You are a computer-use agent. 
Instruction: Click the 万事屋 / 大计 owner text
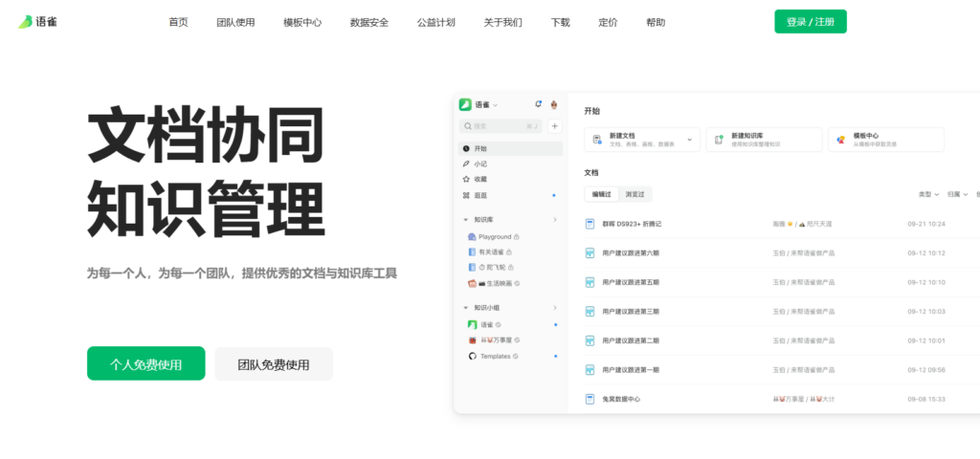[804, 399]
